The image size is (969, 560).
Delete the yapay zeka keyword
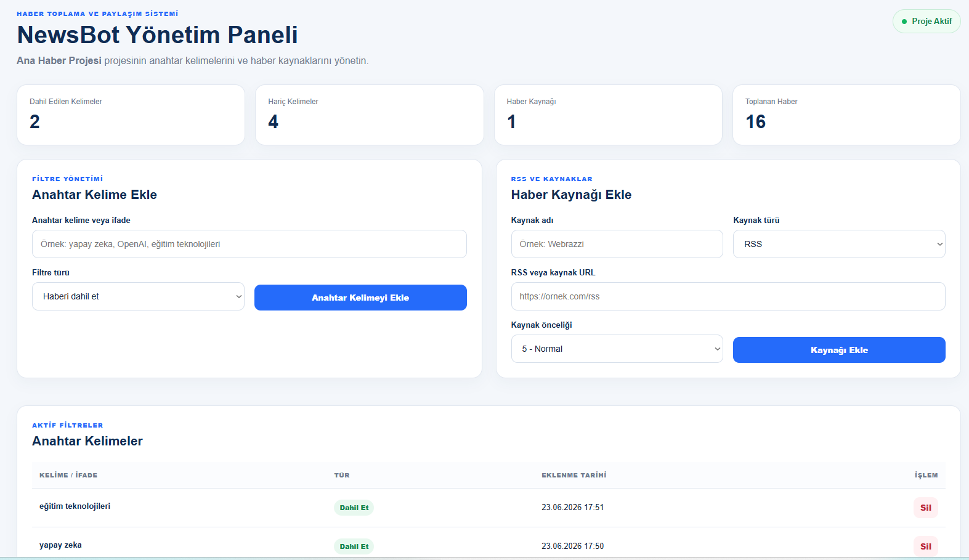[x=925, y=546]
